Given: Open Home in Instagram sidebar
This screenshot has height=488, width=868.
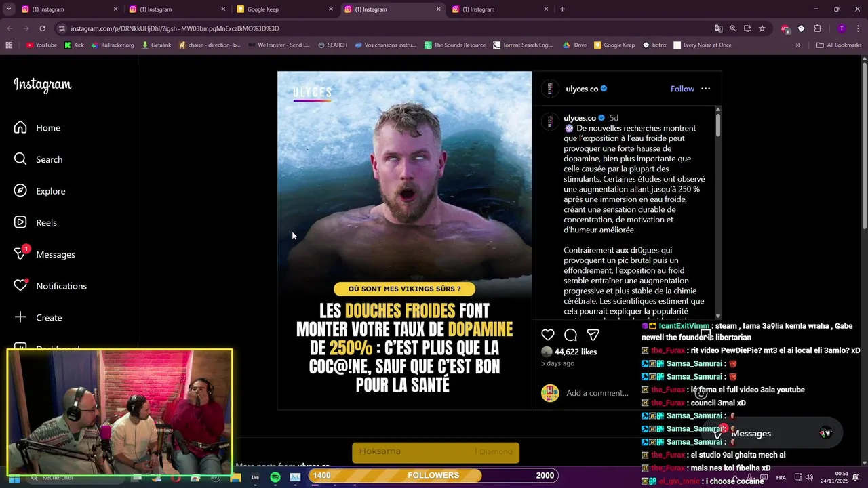Looking at the screenshot, I should click(x=37, y=127).
